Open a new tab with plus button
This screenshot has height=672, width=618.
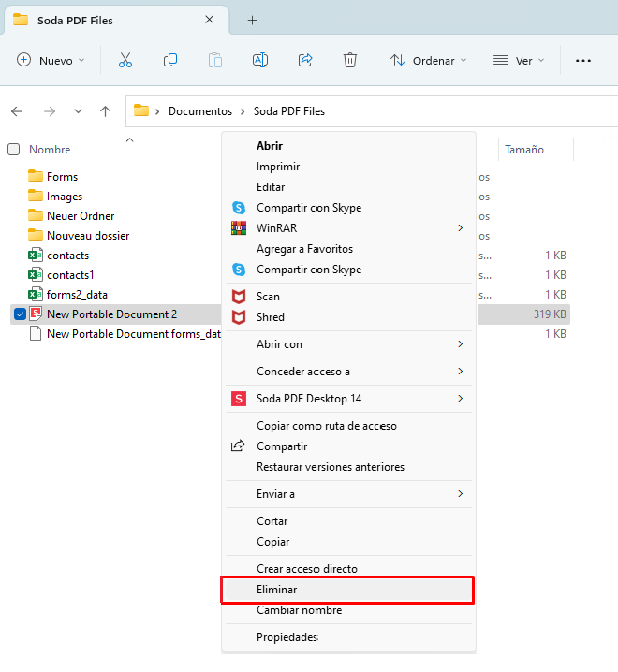tap(252, 21)
